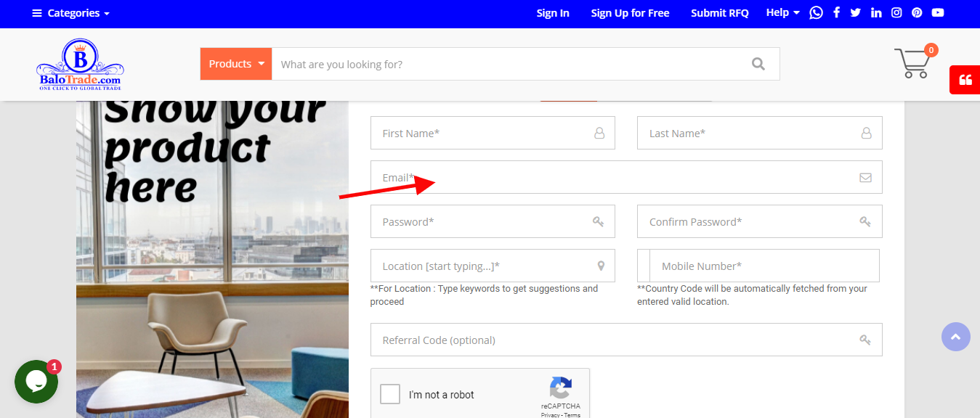
Task: Open the Pinterest social icon
Action: [917, 13]
